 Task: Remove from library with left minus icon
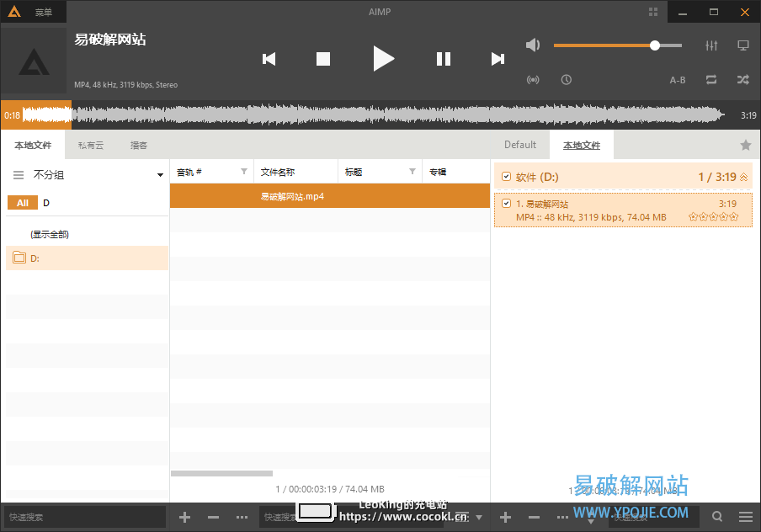click(213, 518)
